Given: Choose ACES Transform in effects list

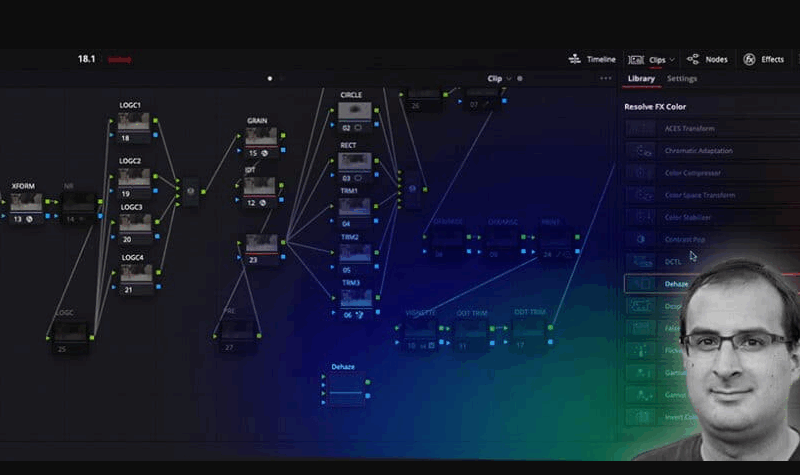Looking at the screenshot, I should [x=689, y=129].
